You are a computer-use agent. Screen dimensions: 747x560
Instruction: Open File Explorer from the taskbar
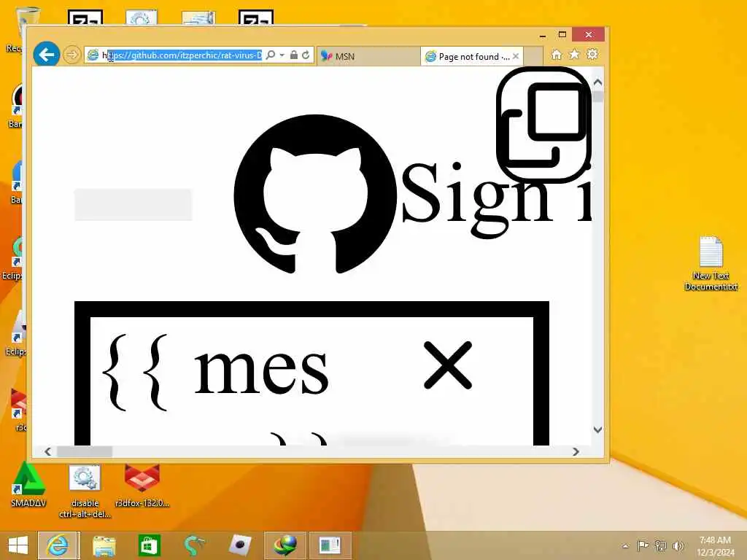click(x=104, y=545)
